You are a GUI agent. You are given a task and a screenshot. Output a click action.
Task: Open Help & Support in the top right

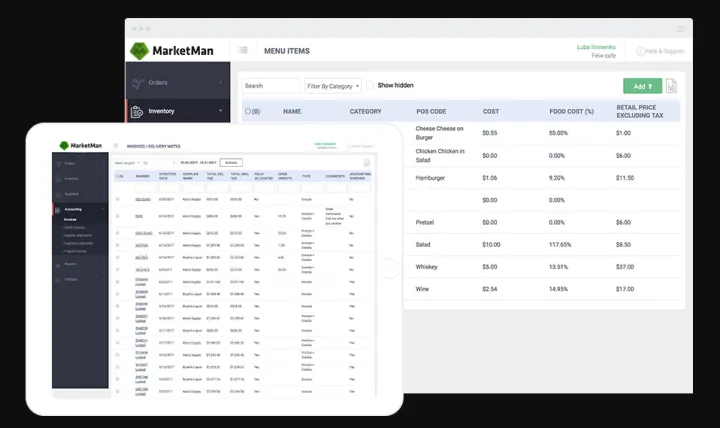pos(660,51)
